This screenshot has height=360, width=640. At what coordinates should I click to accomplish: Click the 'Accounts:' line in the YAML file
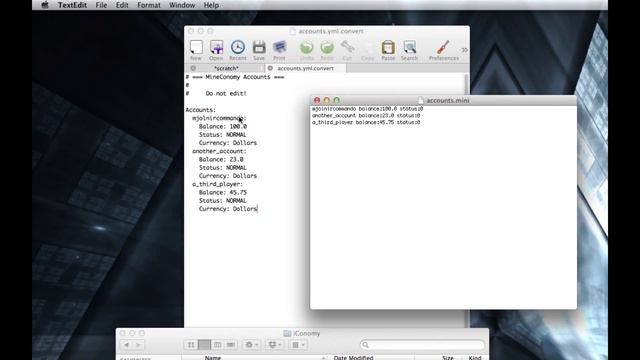coord(200,110)
